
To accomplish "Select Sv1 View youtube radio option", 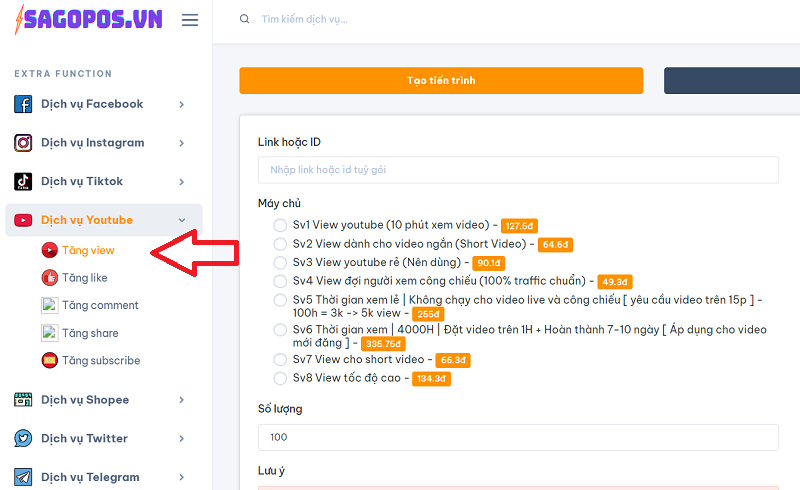I will [280, 225].
